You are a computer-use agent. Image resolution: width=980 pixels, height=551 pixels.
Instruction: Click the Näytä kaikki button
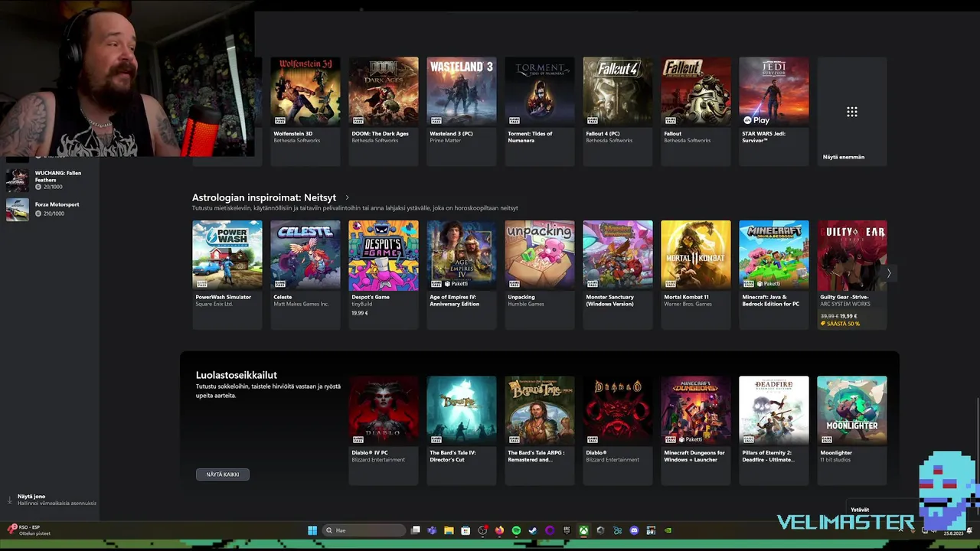pyautogui.click(x=222, y=474)
